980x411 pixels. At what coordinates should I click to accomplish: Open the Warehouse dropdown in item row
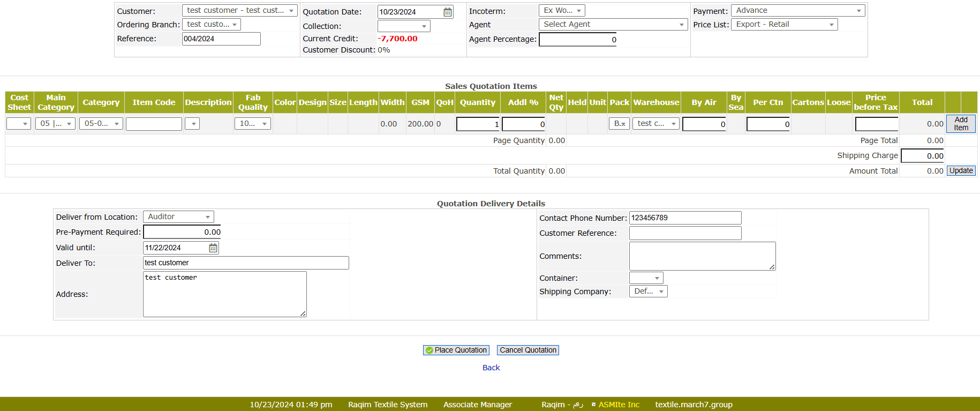(656, 124)
